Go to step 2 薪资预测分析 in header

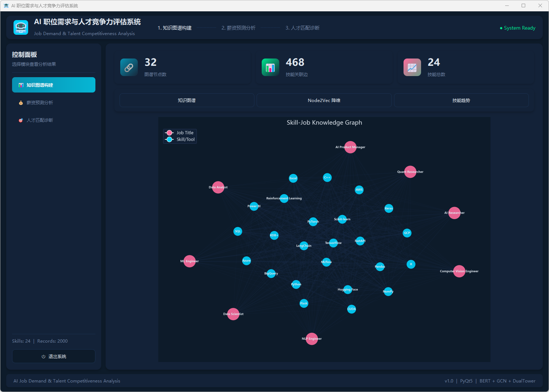238,28
